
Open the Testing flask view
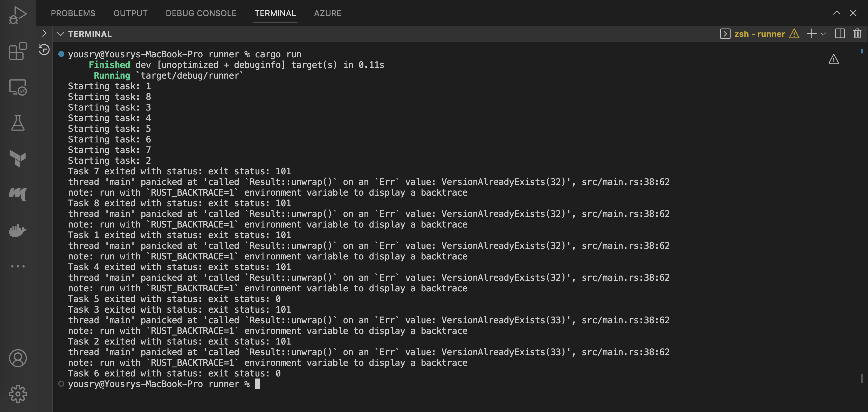pyautogui.click(x=18, y=123)
